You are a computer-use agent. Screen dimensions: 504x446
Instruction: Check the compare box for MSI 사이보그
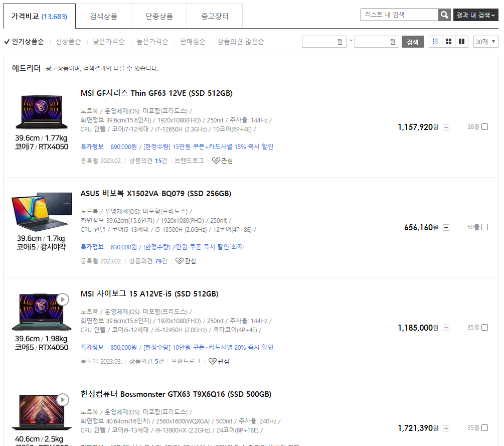485,328
